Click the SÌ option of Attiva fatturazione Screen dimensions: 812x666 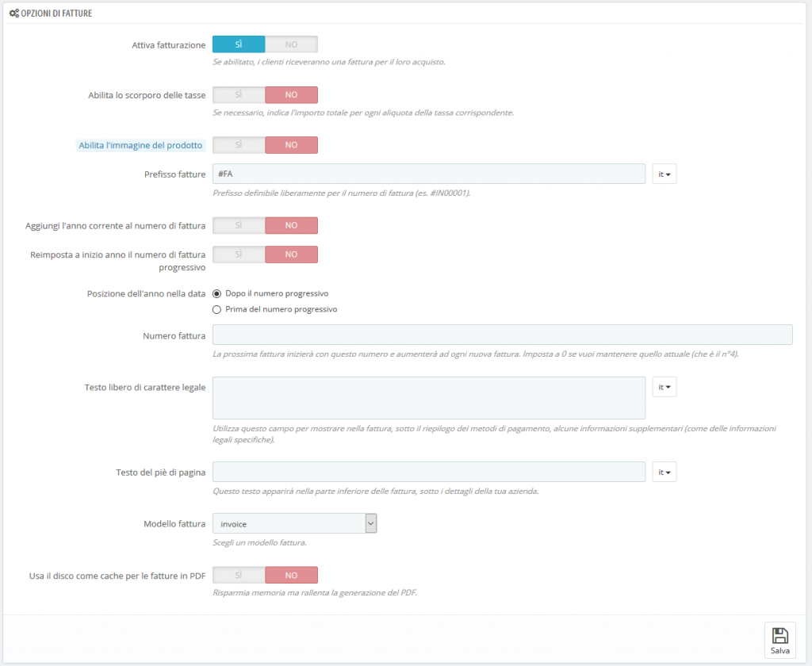[x=239, y=44]
